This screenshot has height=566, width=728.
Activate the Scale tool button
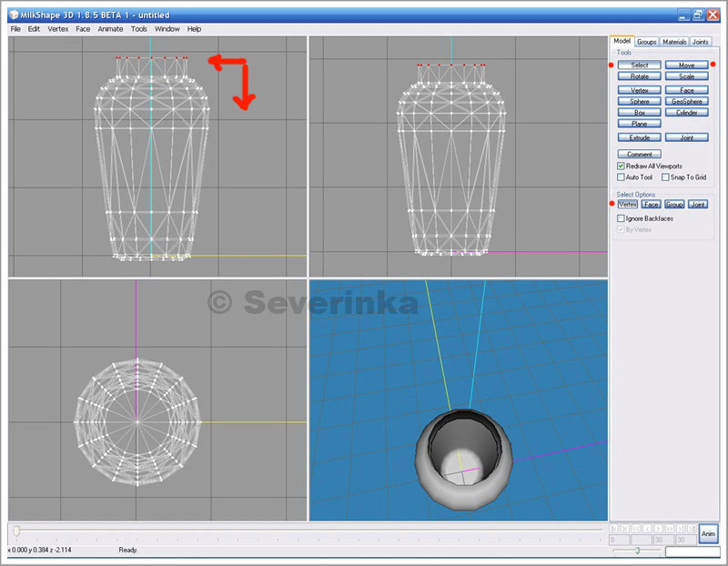[687, 76]
